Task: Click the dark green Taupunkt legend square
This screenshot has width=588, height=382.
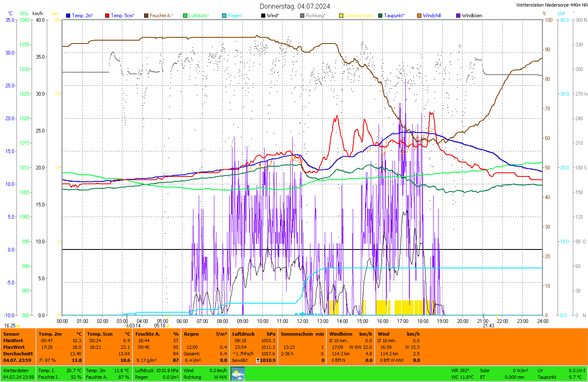Action: (x=380, y=16)
